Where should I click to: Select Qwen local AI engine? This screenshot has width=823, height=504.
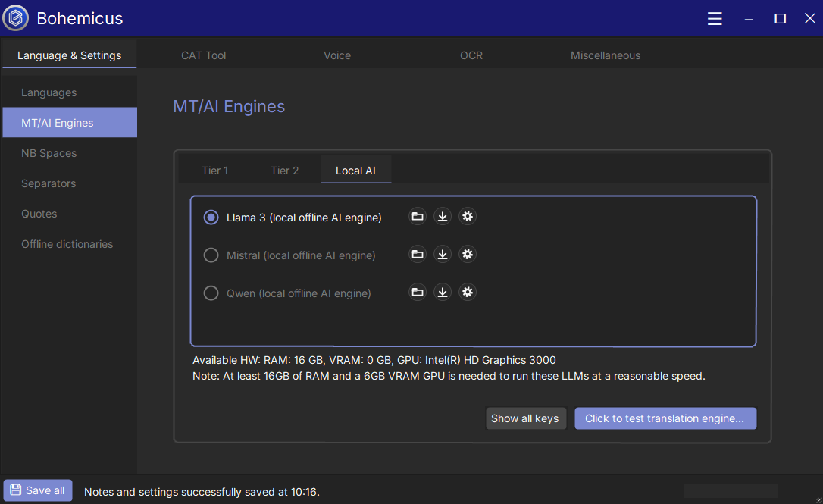point(287,293)
